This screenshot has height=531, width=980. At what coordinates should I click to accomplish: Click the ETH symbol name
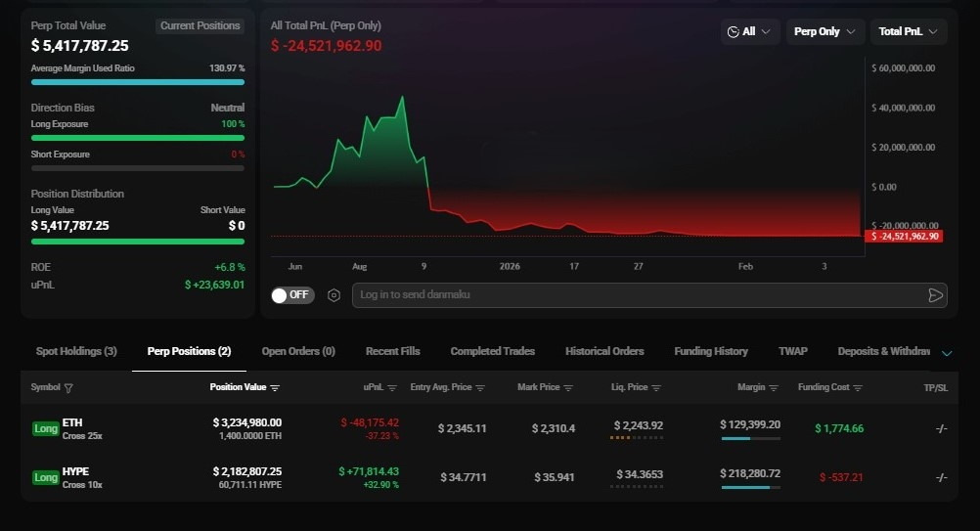coord(72,422)
